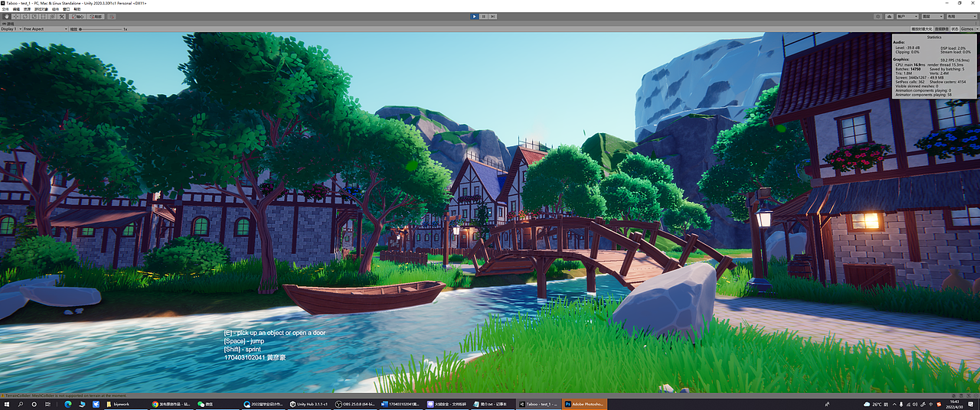
Task: Click the weather 26°C tray indicator
Action: coord(877,404)
